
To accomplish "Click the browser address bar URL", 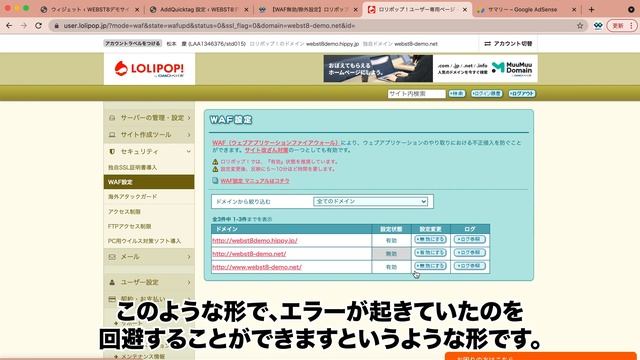I will [209, 26].
